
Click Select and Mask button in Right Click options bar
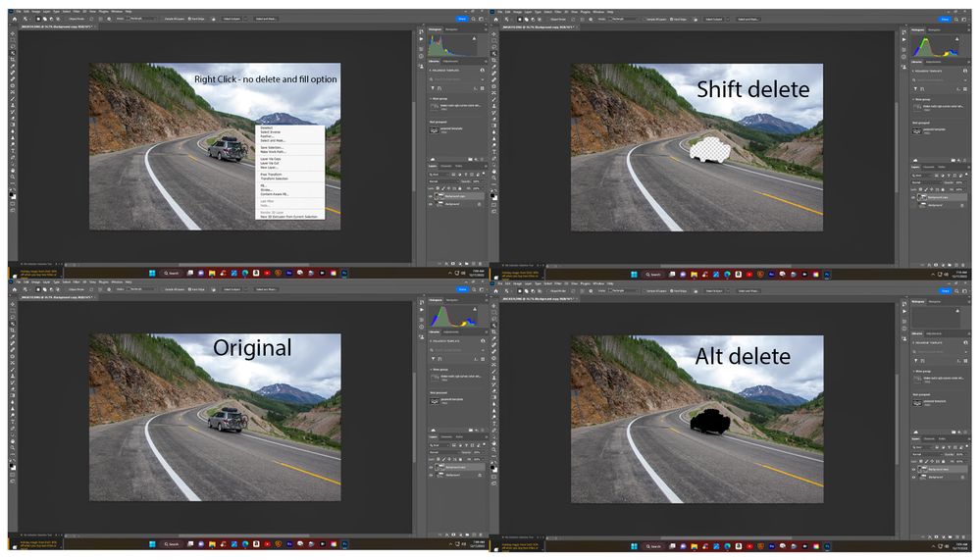click(266, 19)
